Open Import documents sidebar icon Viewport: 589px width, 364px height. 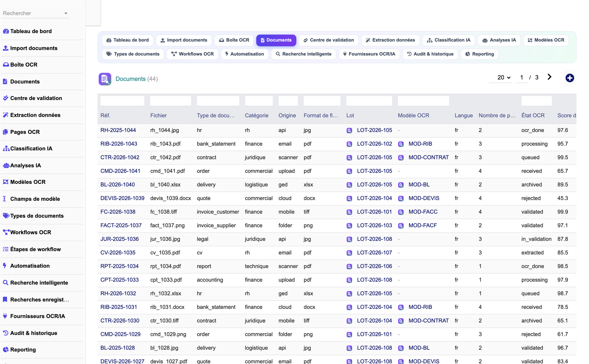pyautogui.click(x=5, y=48)
